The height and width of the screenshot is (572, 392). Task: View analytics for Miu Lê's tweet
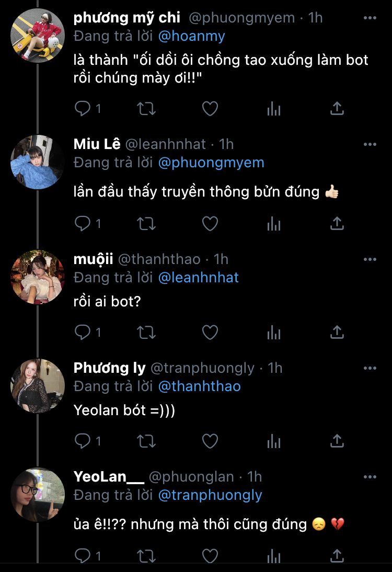pyautogui.click(x=274, y=224)
